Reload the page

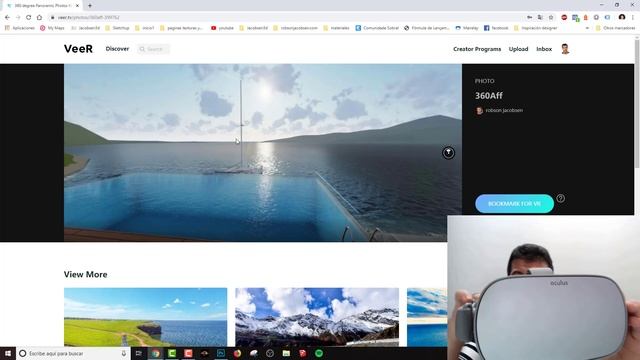click(29, 18)
